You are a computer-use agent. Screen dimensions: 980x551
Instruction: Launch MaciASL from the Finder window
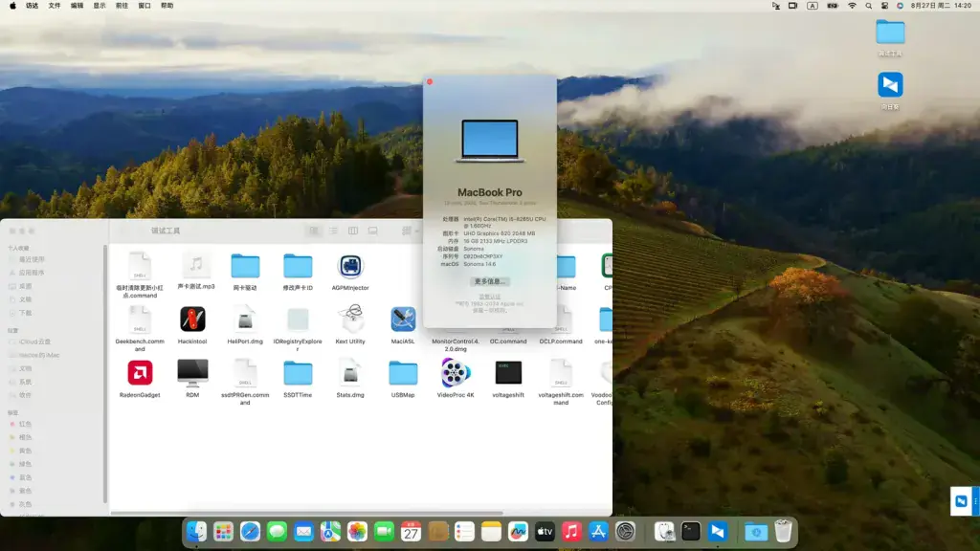coord(403,320)
